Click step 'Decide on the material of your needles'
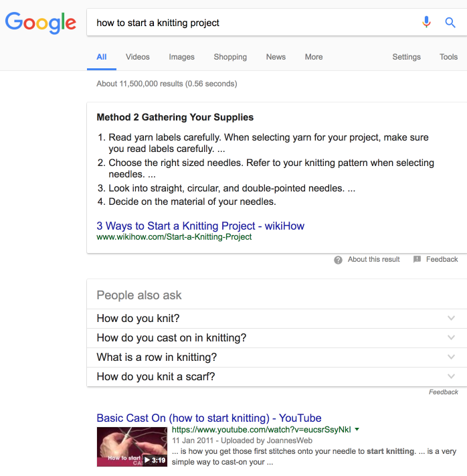The image size is (467, 476). (x=193, y=202)
